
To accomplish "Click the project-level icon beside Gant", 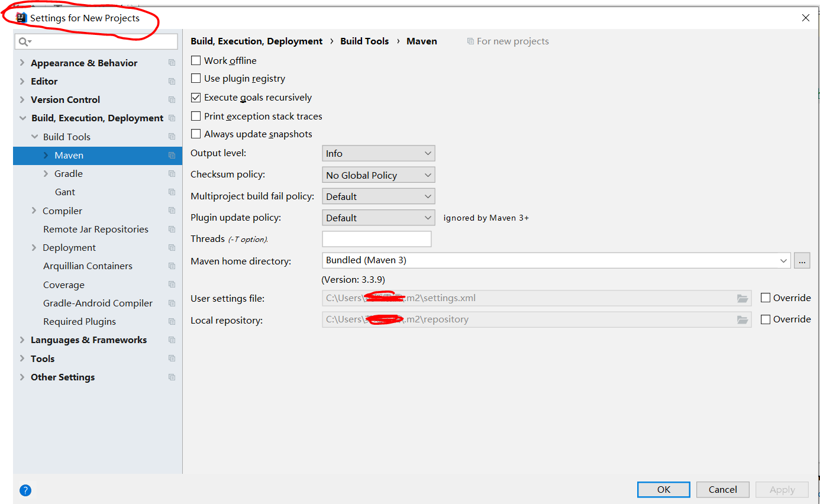I will point(172,192).
